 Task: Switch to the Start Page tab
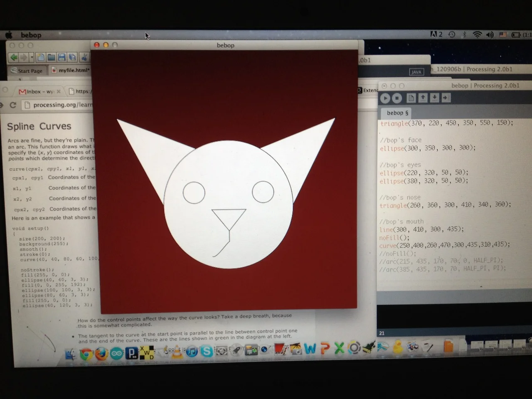[x=27, y=71]
